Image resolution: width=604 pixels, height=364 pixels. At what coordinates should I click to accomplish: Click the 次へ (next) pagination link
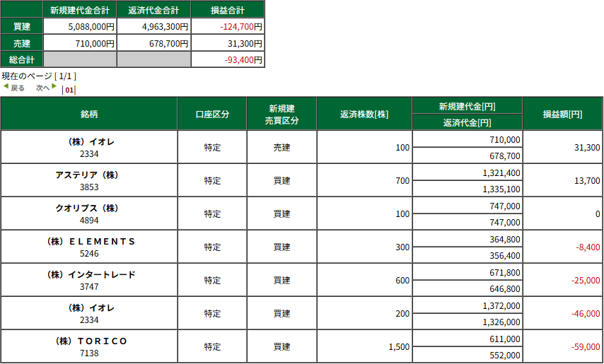point(42,88)
